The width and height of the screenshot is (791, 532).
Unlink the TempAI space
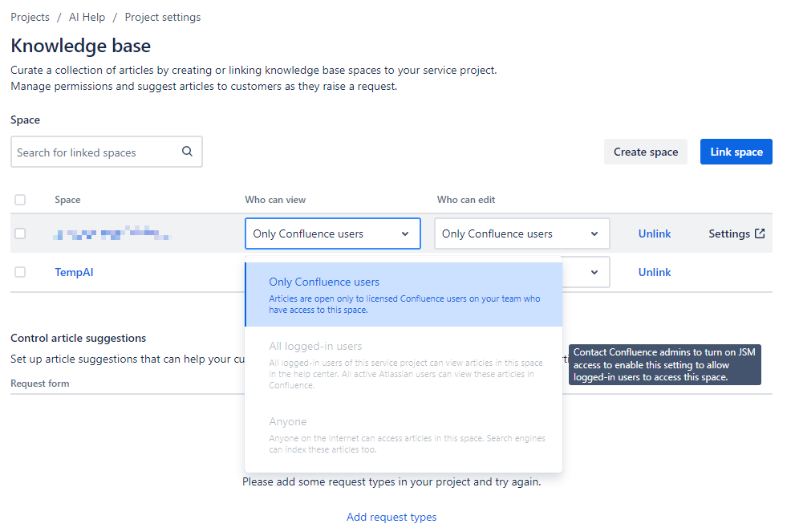click(655, 272)
